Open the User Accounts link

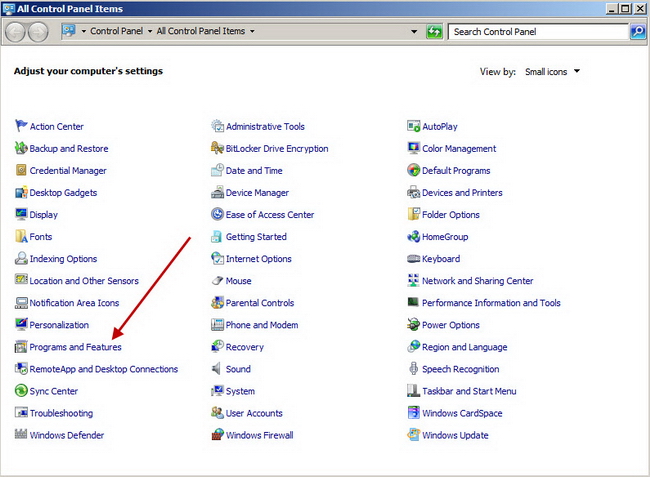coord(254,413)
